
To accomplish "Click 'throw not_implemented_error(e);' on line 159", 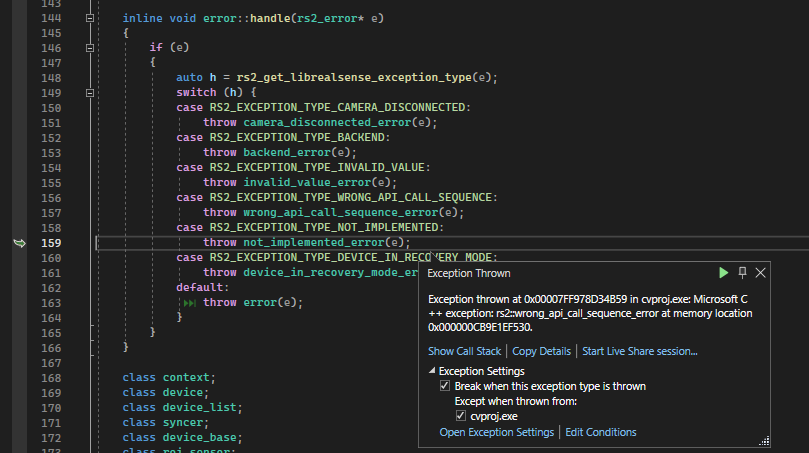I will point(306,242).
